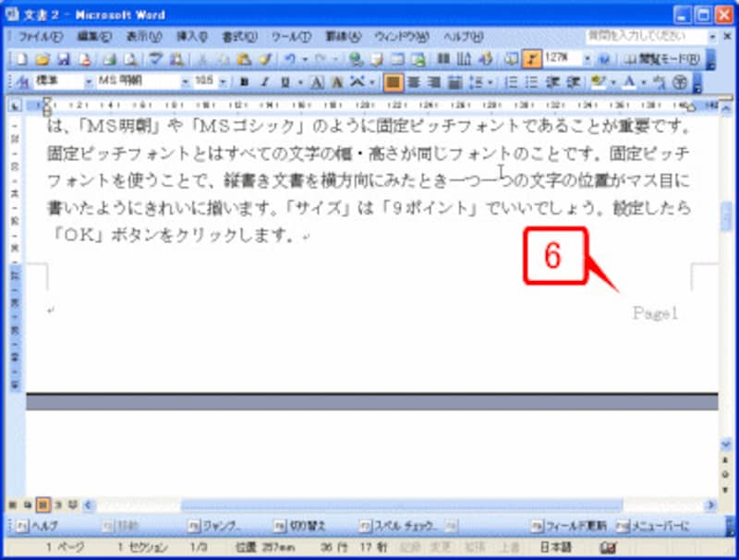Click the Paste clipboard icon
The height and width of the screenshot is (560, 739).
coord(243,59)
